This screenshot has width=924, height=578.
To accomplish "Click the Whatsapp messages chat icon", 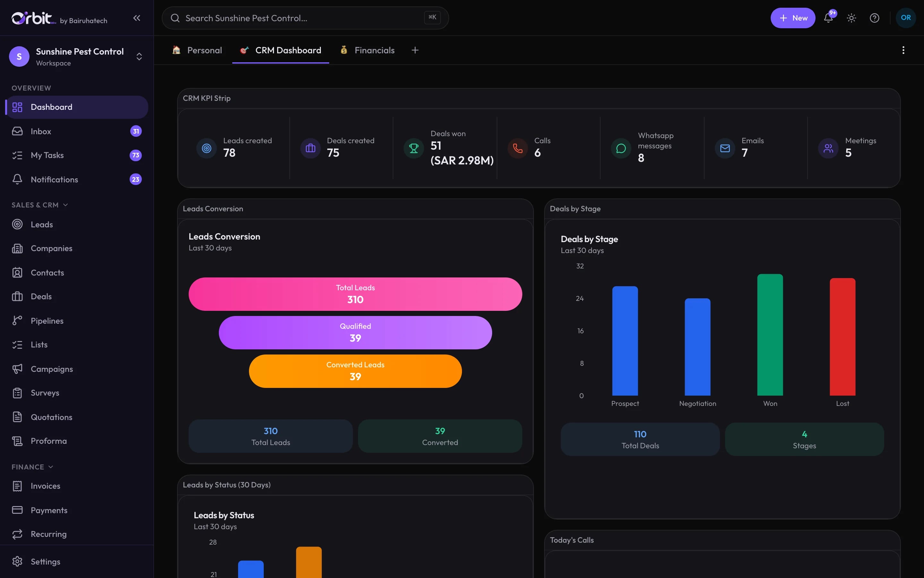I will click(x=621, y=148).
